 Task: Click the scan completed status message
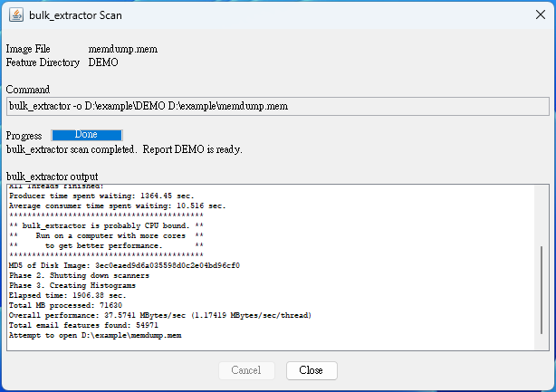[124, 149]
